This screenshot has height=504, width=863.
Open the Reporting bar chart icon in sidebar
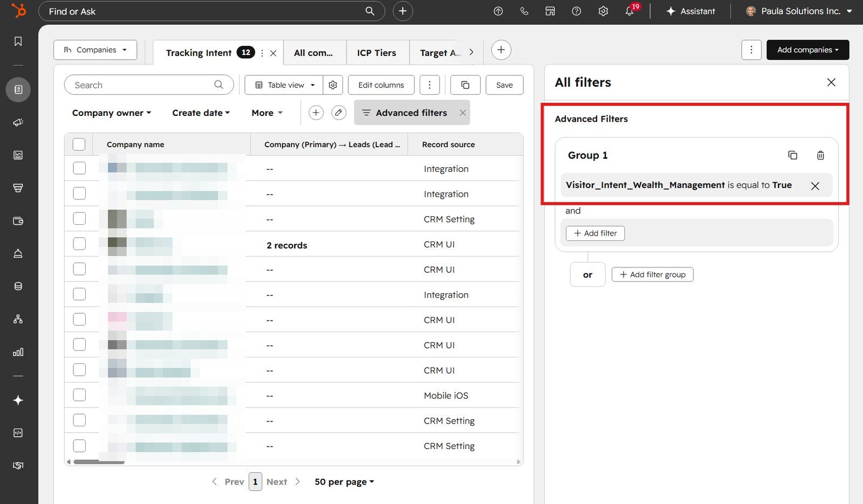click(x=18, y=352)
